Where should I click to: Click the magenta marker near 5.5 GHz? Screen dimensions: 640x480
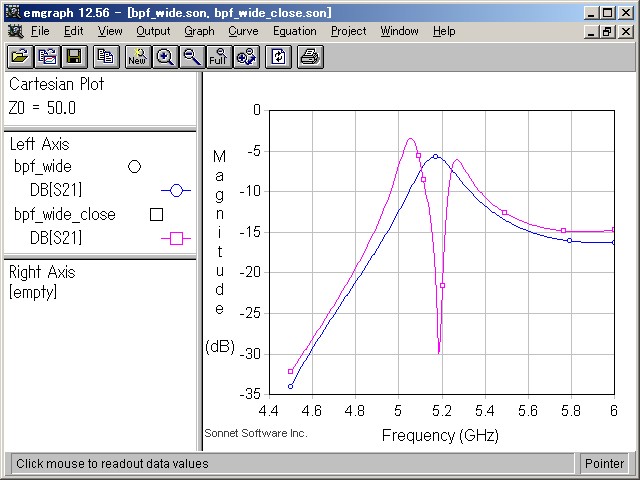tap(504, 212)
